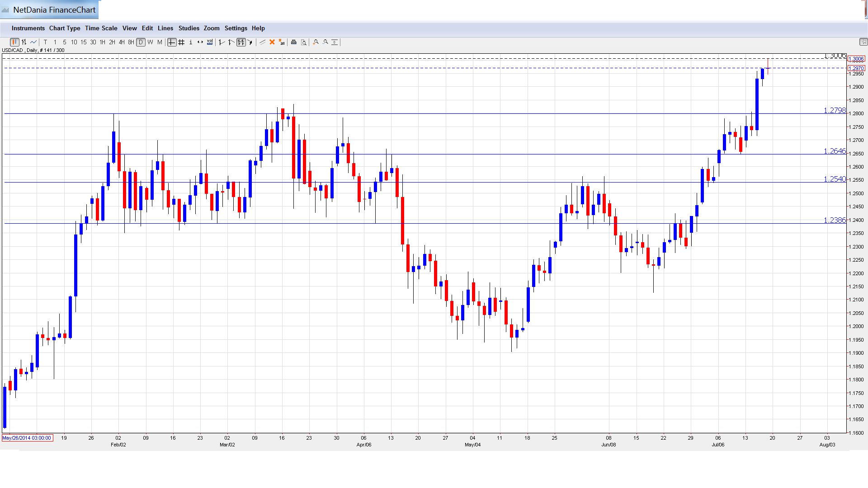Click the 1.2386 blue support line label
The image size is (868, 488).
834,220
